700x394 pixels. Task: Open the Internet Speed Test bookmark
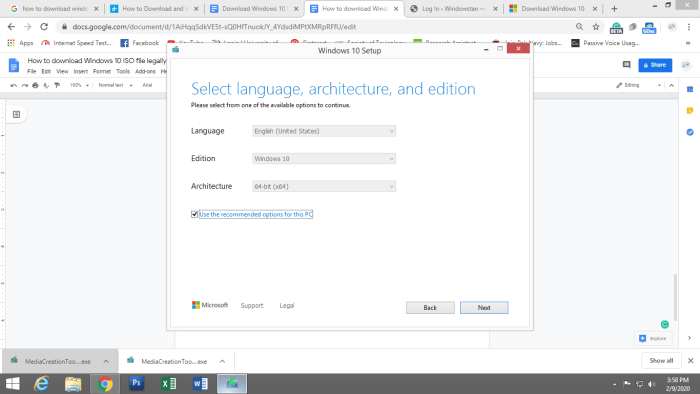[x=76, y=43]
